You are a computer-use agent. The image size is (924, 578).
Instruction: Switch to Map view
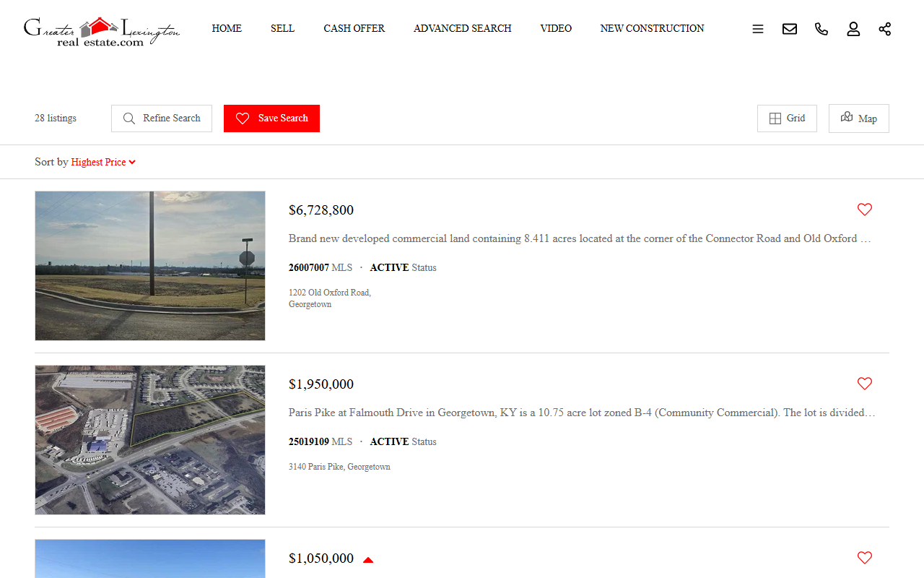point(859,118)
